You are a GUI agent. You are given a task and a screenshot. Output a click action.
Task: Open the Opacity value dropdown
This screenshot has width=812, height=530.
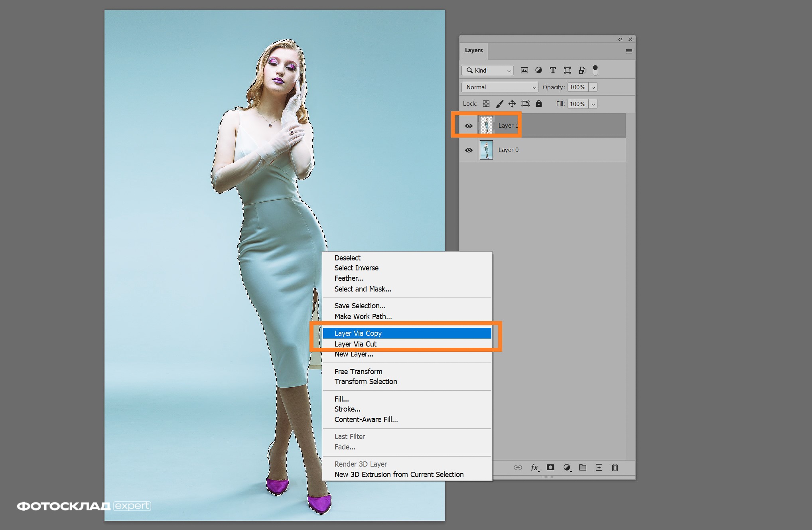point(593,87)
